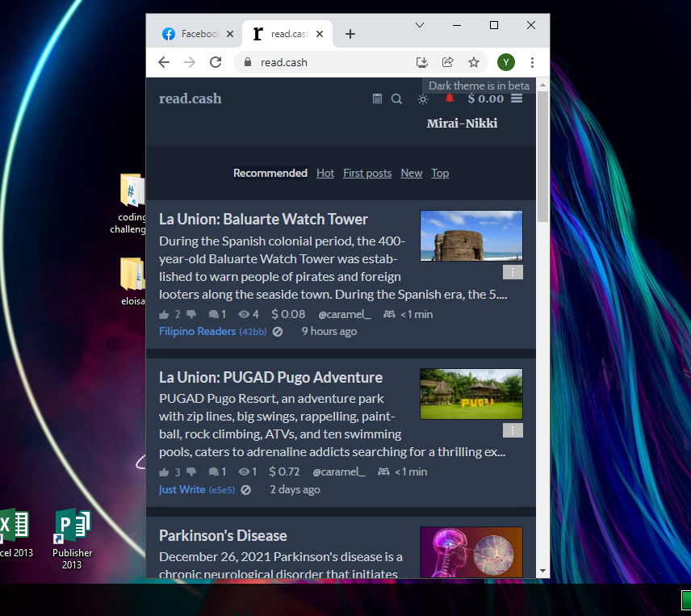Open Chrome three-dot menu
This screenshot has height=616, width=691.
(532, 63)
